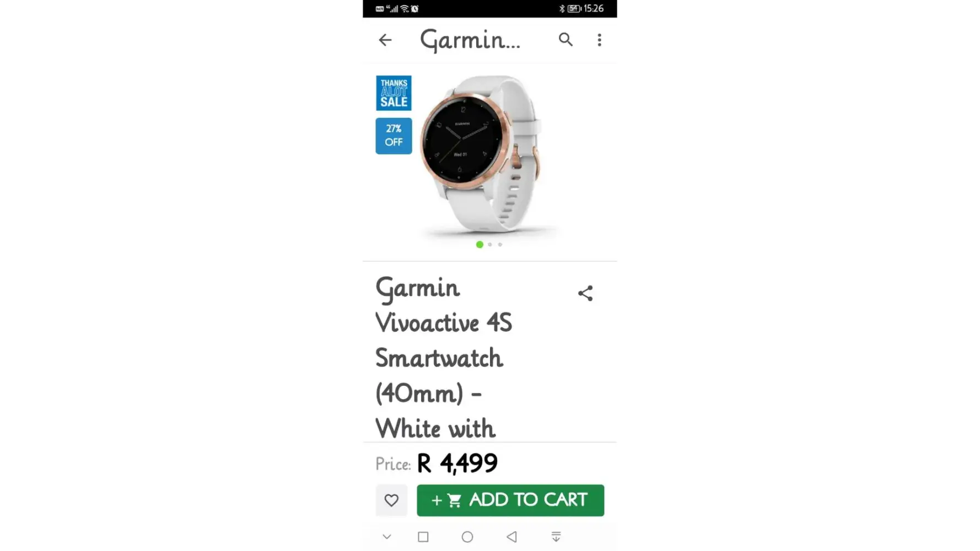Tap the back arrow in header
980x551 pixels.
tap(385, 40)
